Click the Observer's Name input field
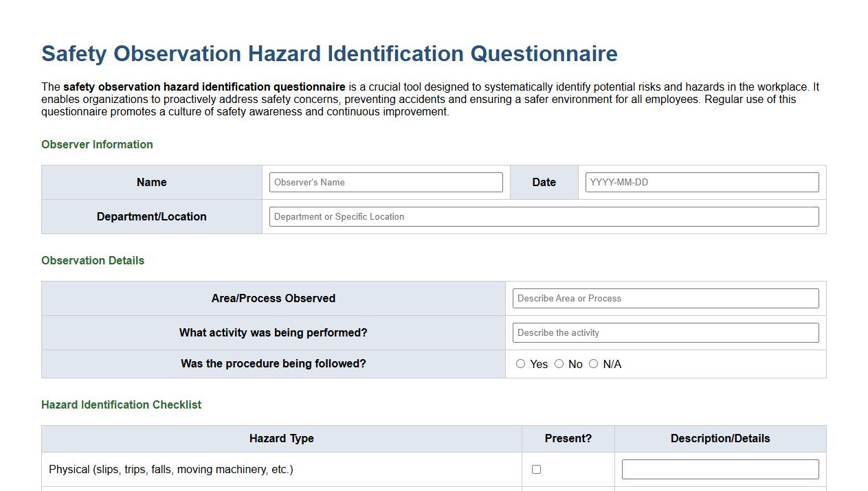 click(x=386, y=182)
